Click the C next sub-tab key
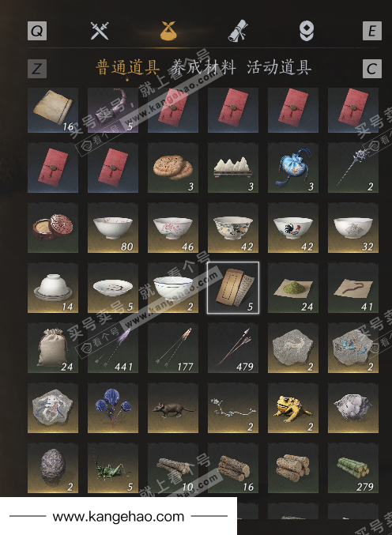Image resolution: width=392 pixels, height=535 pixels. pyautogui.click(x=372, y=69)
